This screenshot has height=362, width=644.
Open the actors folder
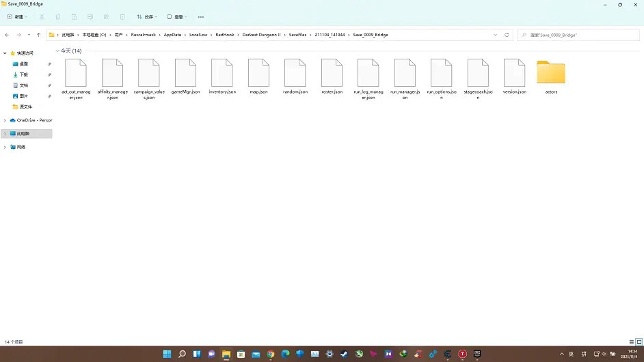click(x=551, y=74)
